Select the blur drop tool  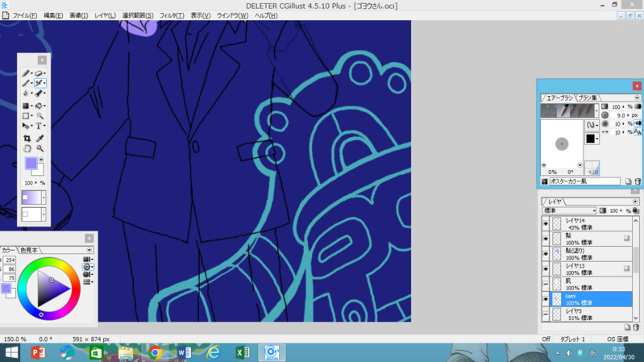[26, 94]
